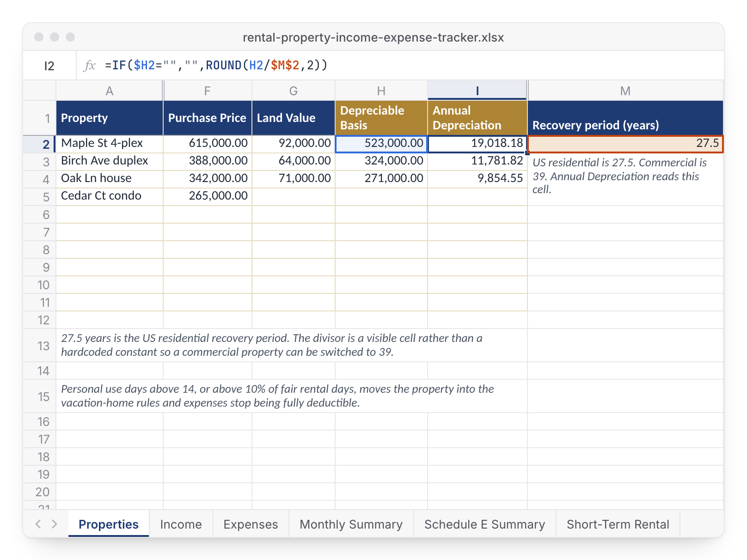The width and height of the screenshot is (747, 560).
Task: Select cell Maple St 4-plex
Action: 110,144
